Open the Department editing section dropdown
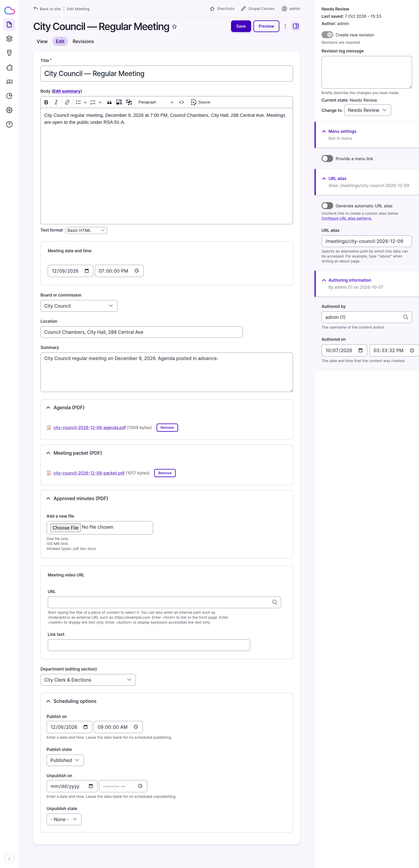419x868 pixels. (x=88, y=680)
